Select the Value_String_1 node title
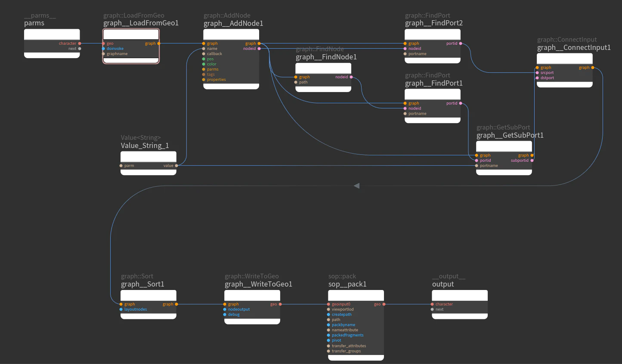This screenshot has width=622, height=364. pos(145,145)
